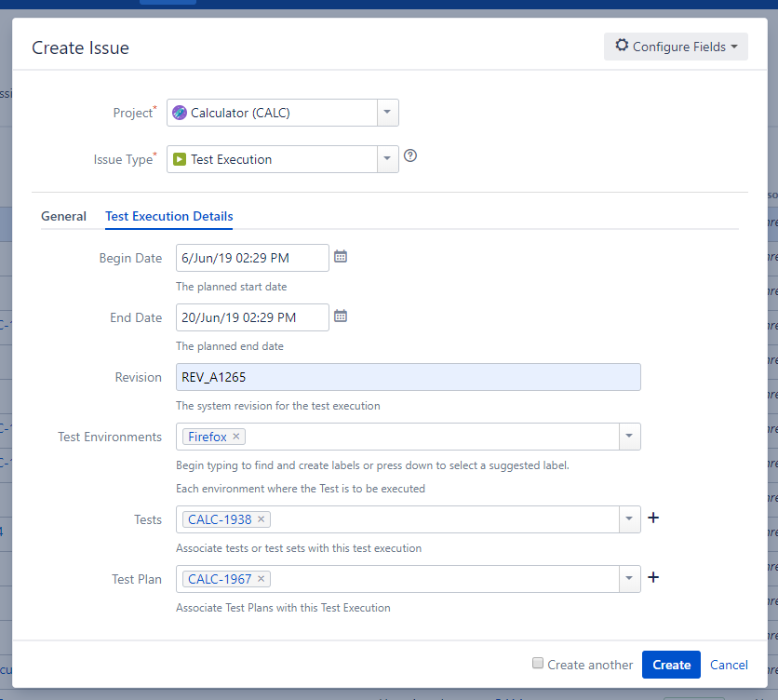778x700 pixels.
Task: Click plus icon beside Tests field
Action: [x=653, y=518]
